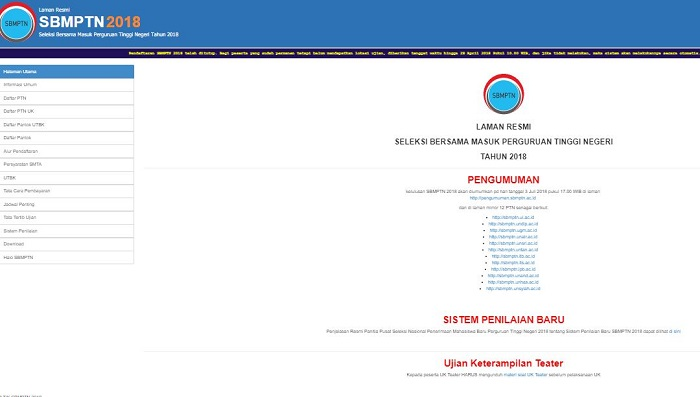Image resolution: width=700 pixels, height=397 pixels.
Task: Click the SBMPTN logo in the header
Action: (x=17, y=23)
